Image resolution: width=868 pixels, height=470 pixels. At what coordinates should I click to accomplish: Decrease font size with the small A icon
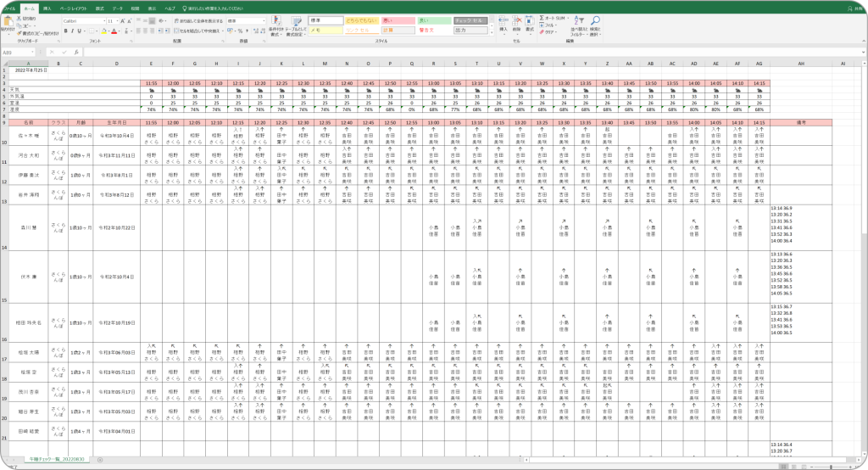point(130,21)
